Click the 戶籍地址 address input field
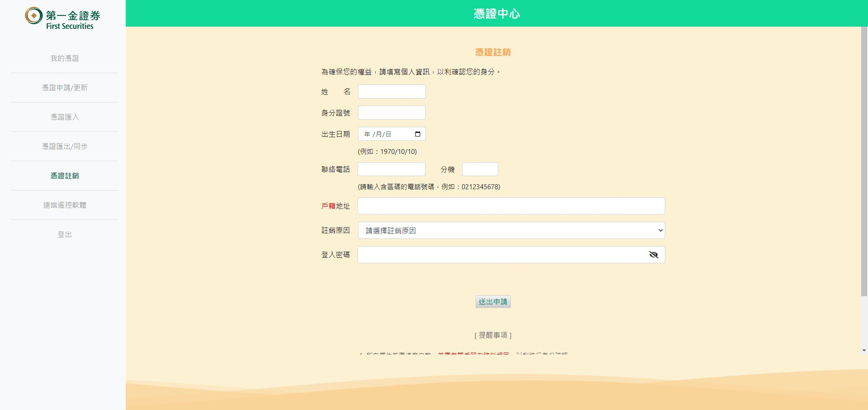This screenshot has height=410, width=868. click(511, 206)
